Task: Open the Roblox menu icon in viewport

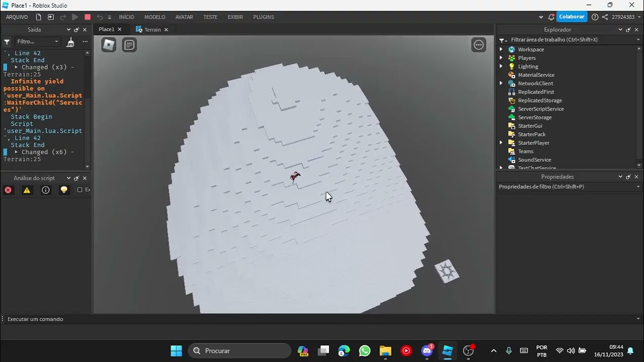Action: pos(109,45)
